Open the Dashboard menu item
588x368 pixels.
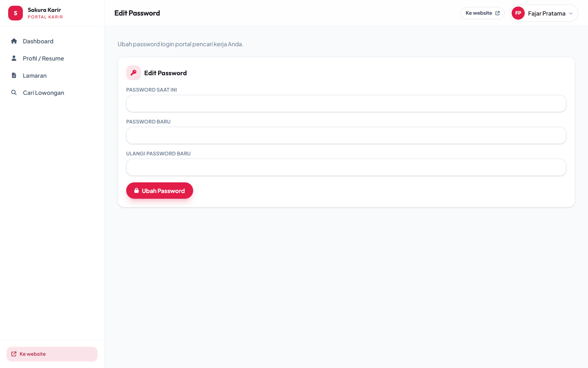(x=52, y=41)
